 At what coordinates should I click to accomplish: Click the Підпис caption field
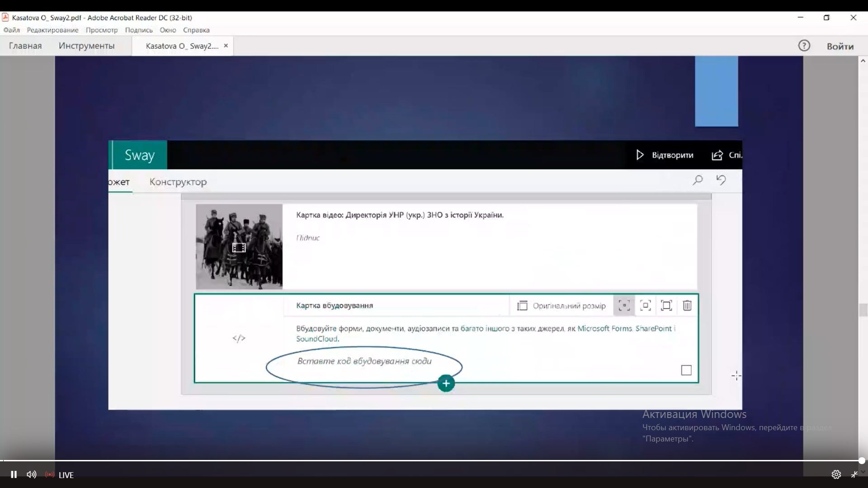[x=308, y=238]
